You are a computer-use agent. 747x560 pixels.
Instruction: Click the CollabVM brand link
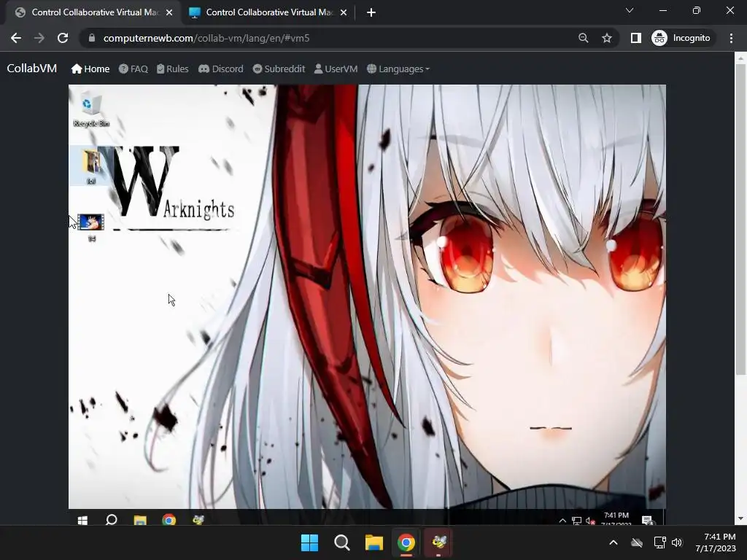coord(32,69)
